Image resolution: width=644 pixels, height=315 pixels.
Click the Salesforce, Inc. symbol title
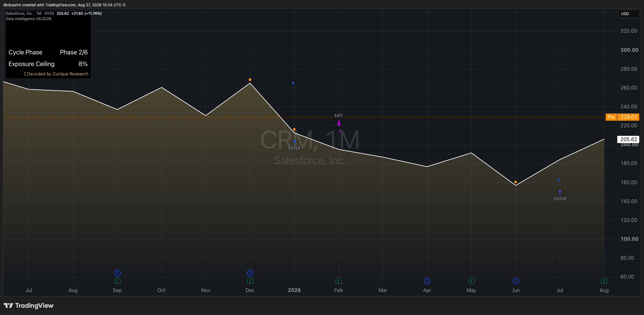(19, 14)
